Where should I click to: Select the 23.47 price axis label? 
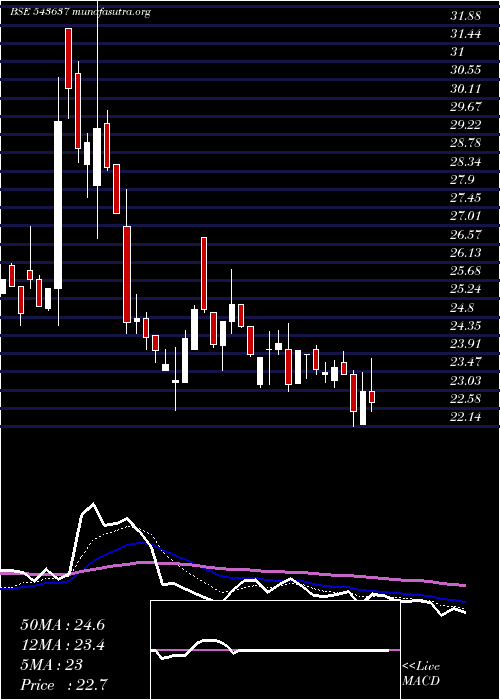point(466,362)
